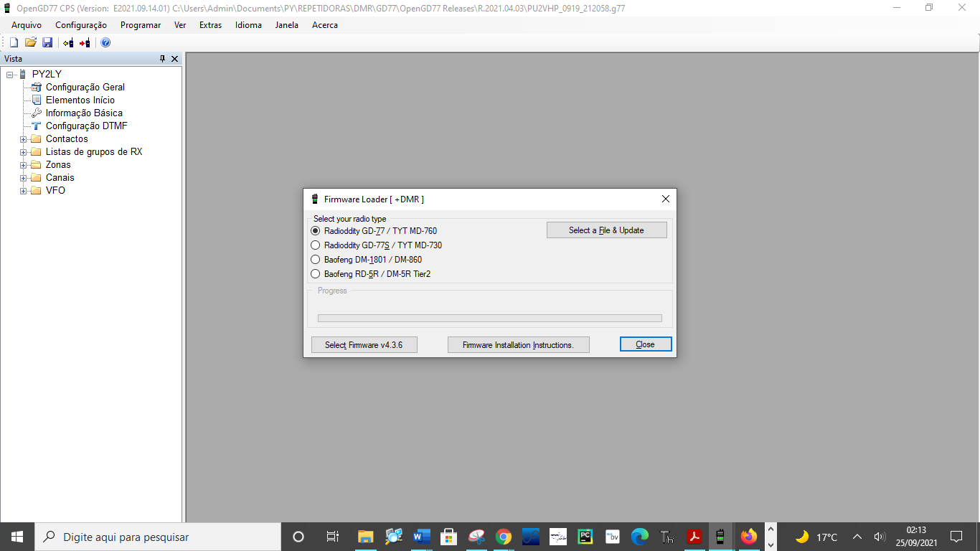Select the Canais folder
The height and width of the screenshot is (551, 980).
[x=60, y=177]
